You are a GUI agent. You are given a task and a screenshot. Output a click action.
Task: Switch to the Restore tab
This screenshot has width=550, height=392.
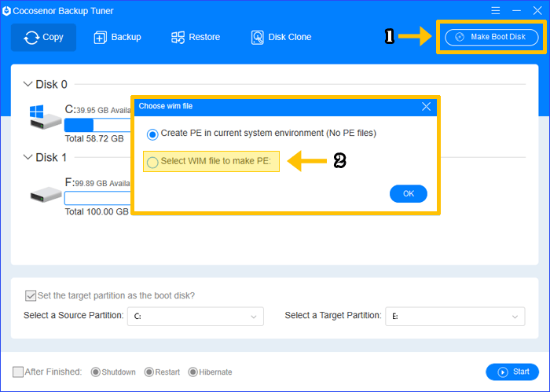(196, 38)
